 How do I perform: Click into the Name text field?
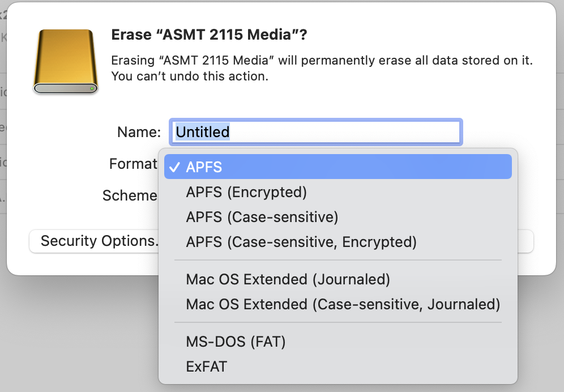click(315, 132)
